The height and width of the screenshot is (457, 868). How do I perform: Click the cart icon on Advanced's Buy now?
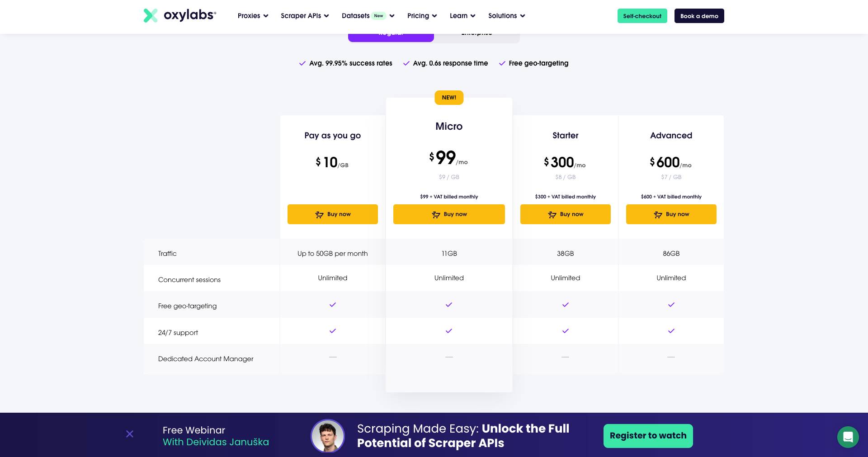point(658,214)
